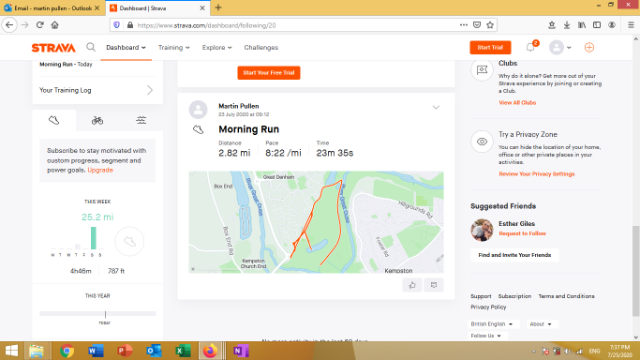Click the Start Your Free Trial button
Image resolution: width=640 pixels, height=360 pixels.
(x=269, y=73)
